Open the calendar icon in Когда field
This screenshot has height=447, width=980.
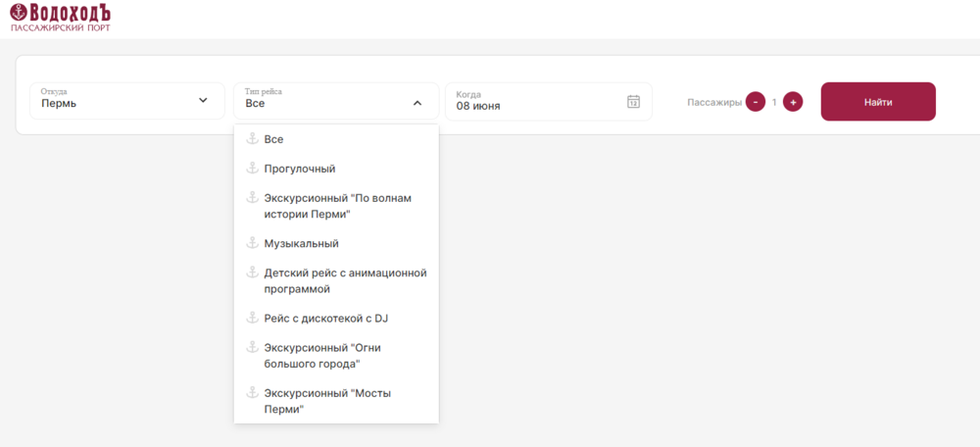pyautogui.click(x=633, y=101)
